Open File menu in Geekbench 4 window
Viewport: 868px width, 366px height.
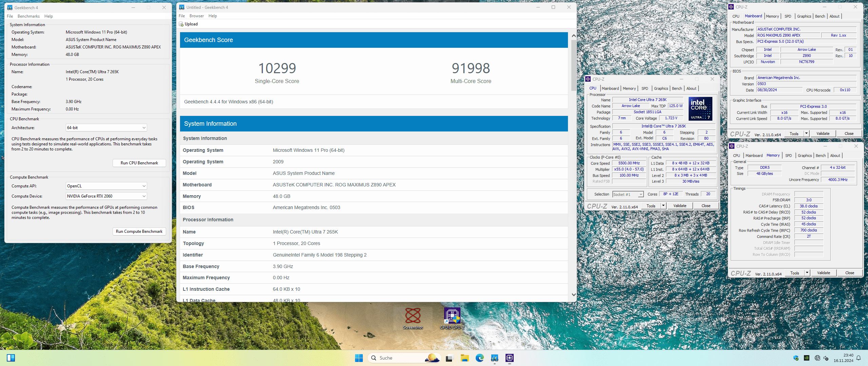10,16
